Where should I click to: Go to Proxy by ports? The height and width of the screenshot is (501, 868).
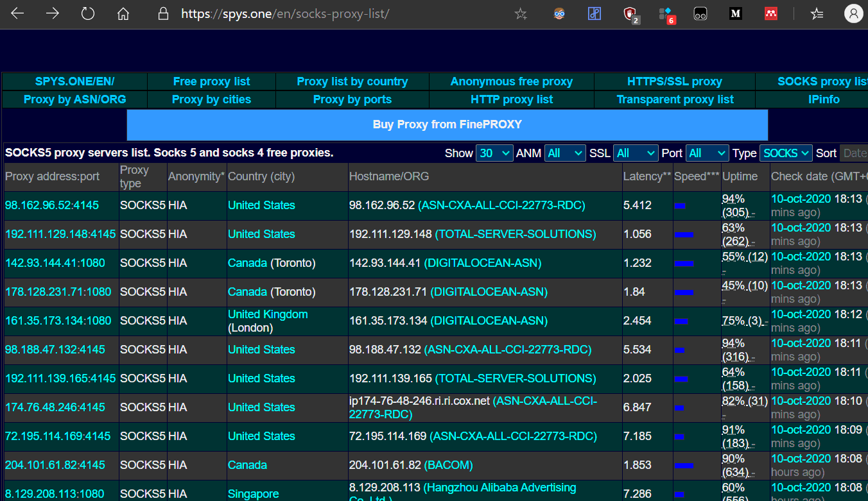click(352, 99)
